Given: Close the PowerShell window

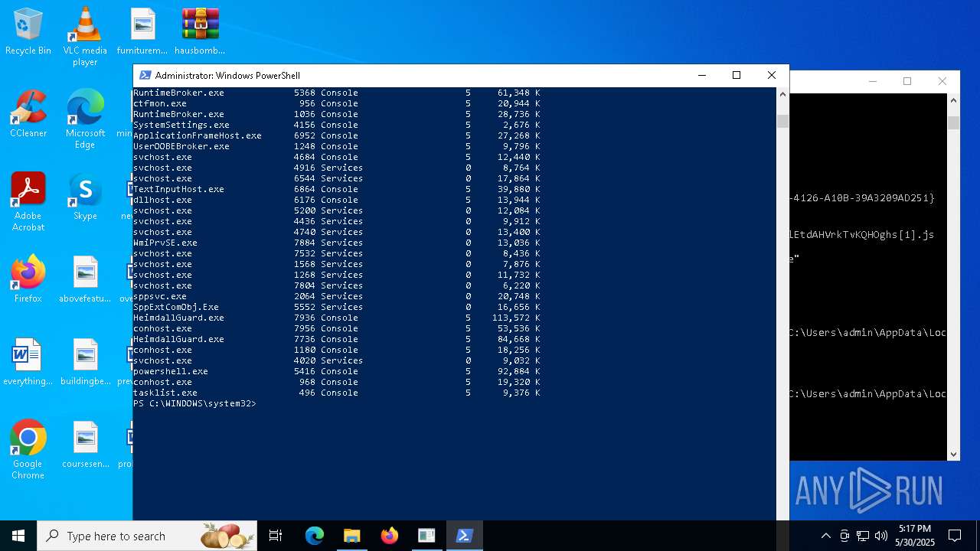Looking at the screenshot, I should 772,75.
